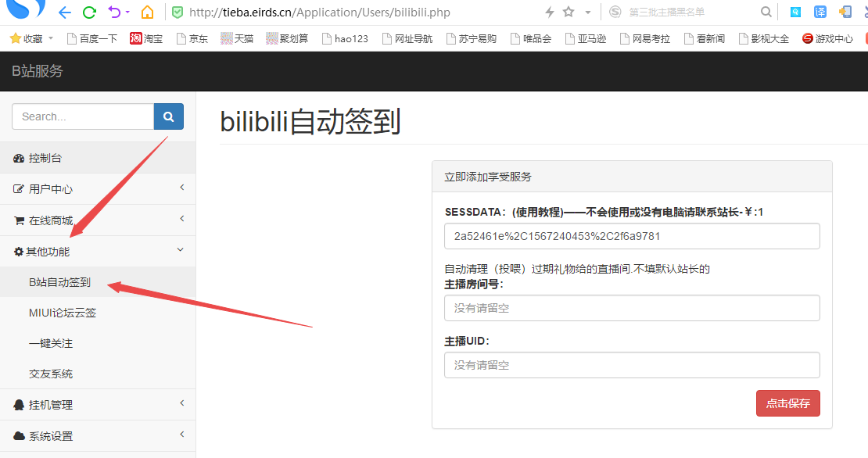868x458 pixels.
Task: Click the blue sidebar search button
Action: coord(169,116)
